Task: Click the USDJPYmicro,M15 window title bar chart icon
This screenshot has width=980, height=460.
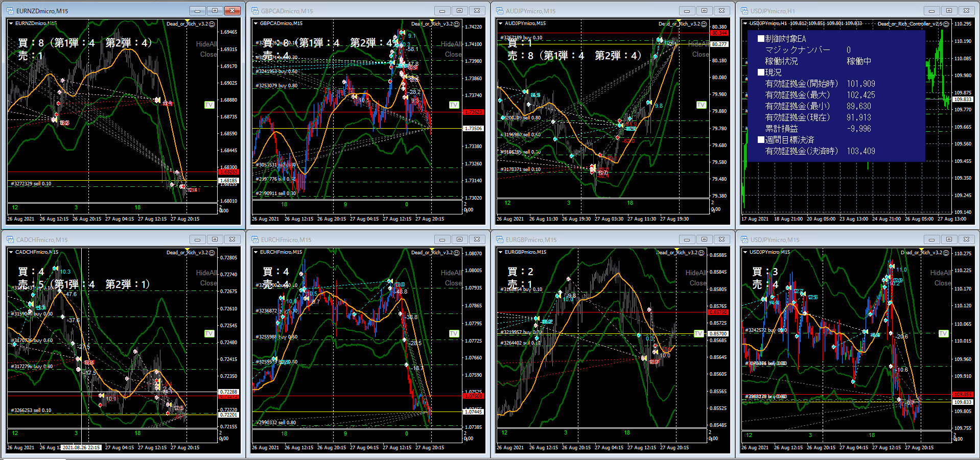Action: click(744, 239)
